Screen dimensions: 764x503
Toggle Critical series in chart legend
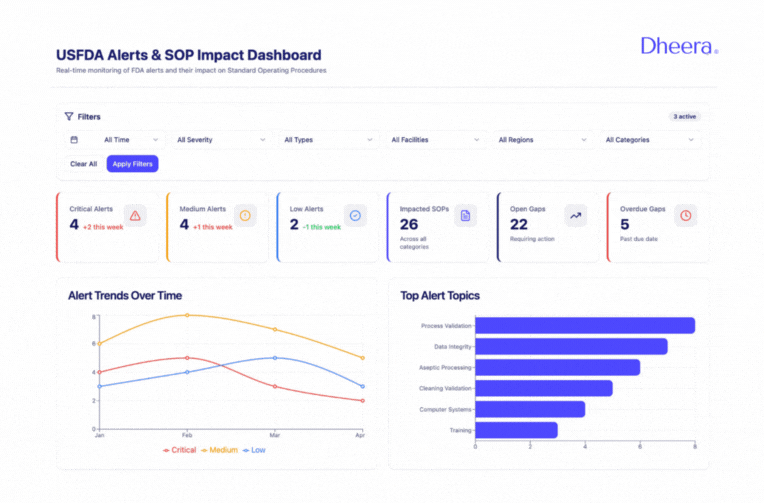coord(180,450)
